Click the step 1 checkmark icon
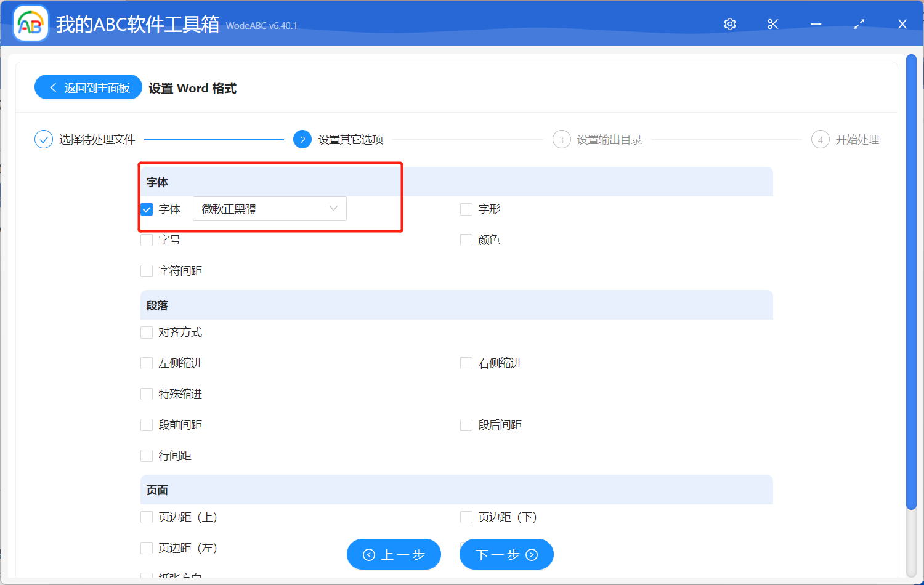Image resolution: width=924 pixels, height=585 pixels. [x=43, y=139]
